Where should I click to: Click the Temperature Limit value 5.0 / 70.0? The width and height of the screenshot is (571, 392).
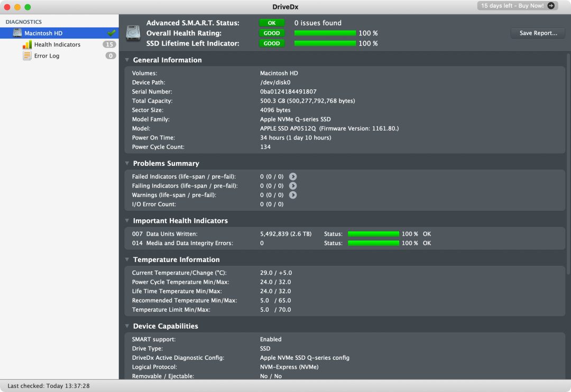tap(275, 310)
